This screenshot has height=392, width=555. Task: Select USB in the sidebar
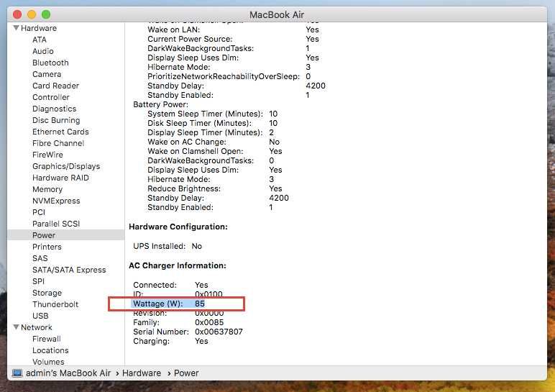pyautogui.click(x=40, y=316)
